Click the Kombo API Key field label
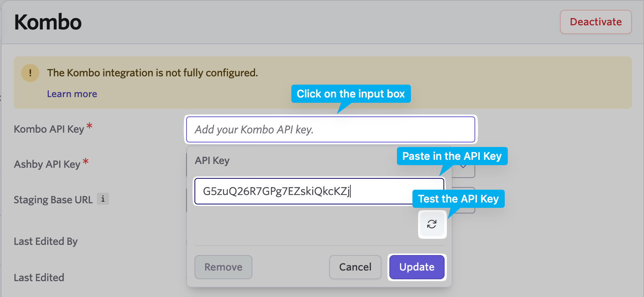 (x=49, y=129)
